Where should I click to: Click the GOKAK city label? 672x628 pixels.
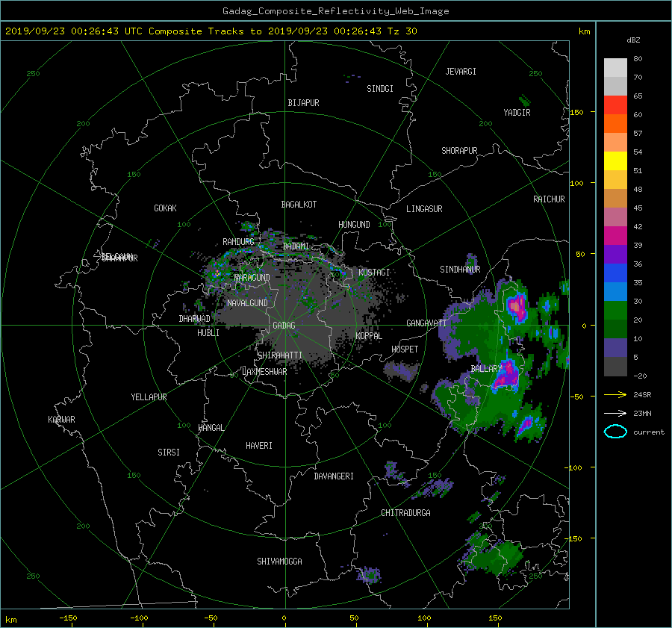point(166,208)
